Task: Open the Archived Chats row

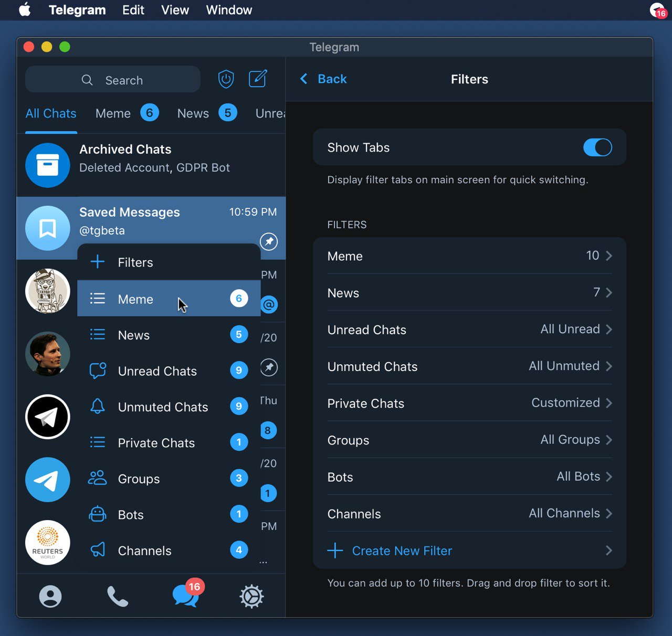Action: (x=151, y=165)
